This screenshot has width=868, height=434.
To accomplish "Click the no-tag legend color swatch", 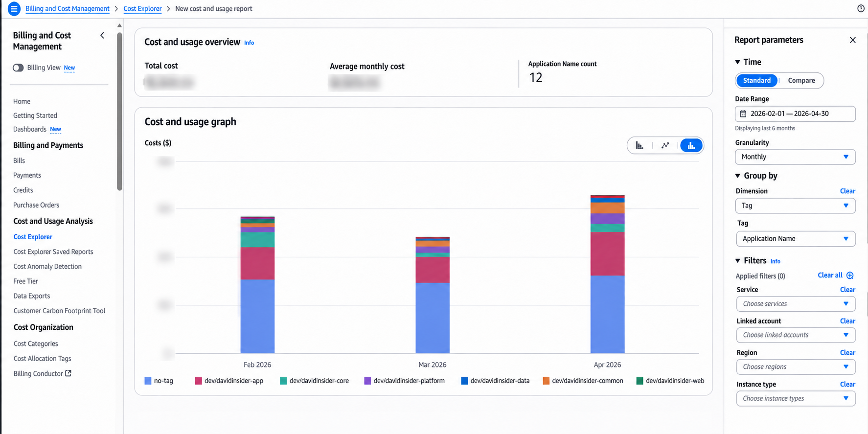I will coord(148,381).
